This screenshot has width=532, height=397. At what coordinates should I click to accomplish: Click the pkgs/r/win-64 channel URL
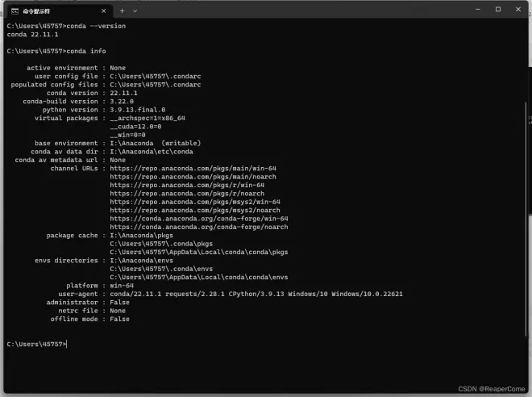187,185
